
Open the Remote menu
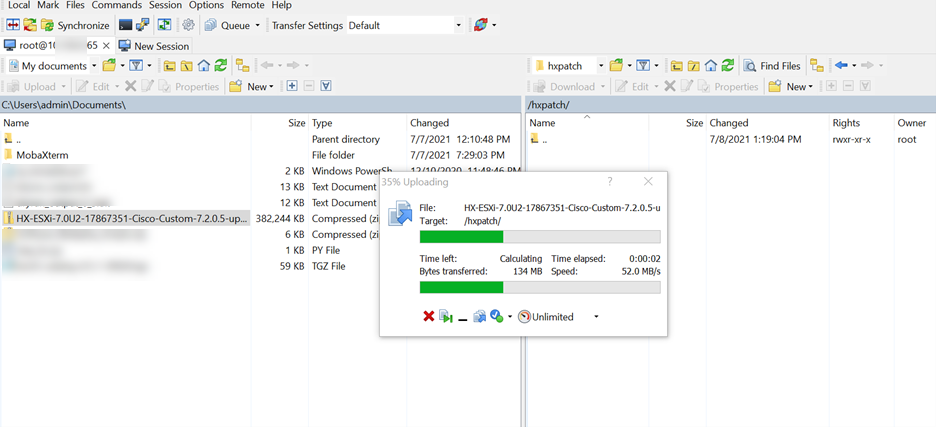[247, 5]
